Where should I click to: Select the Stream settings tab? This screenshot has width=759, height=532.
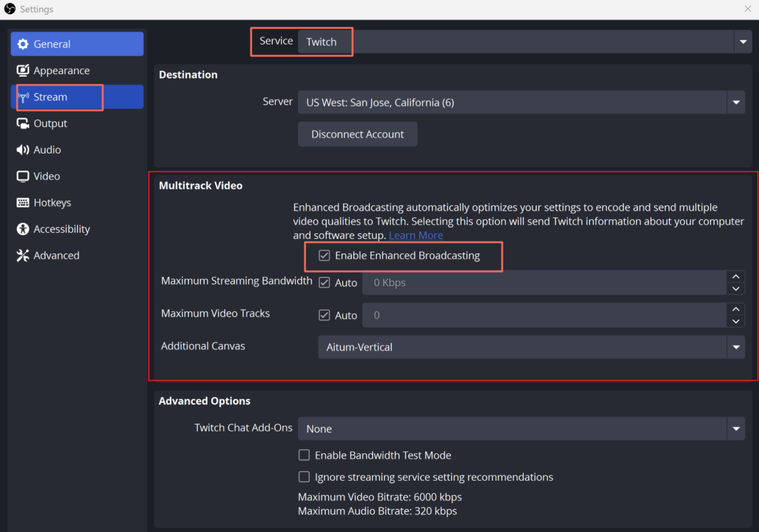click(77, 97)
